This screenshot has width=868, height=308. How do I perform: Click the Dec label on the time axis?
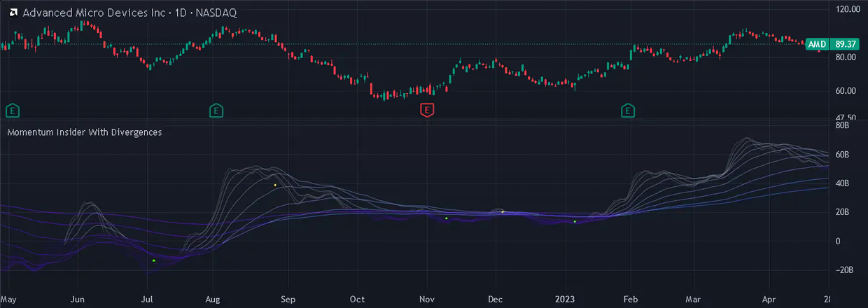[496, 298]
